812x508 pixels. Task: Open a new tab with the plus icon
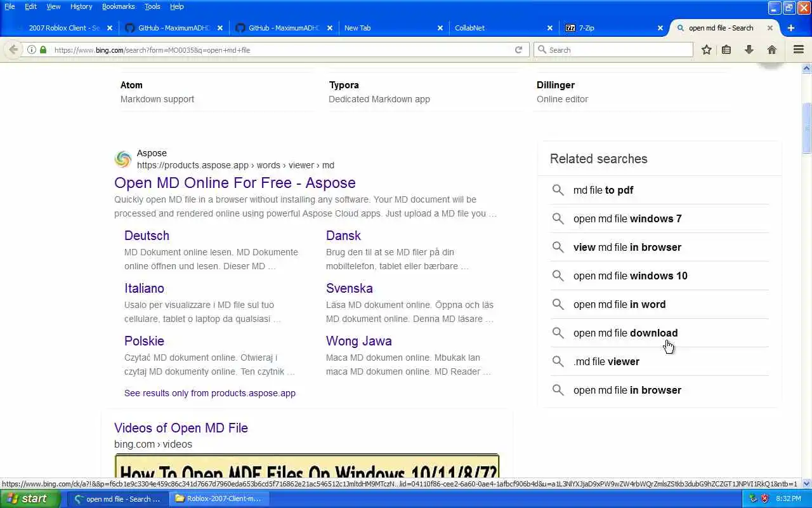(x=790, y=28)
